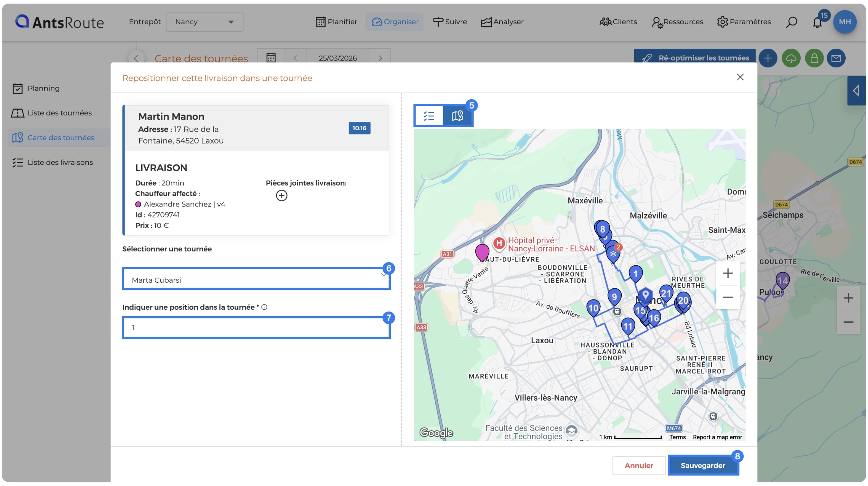Open Liste des tournées in sidebar
This screenshot has width=868, height=486.
pyautogui.click(x=52, y=113)
